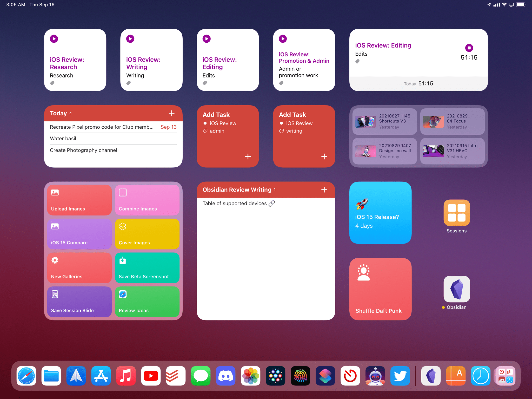Start the iOS Review: Editing timer
Image resolution: width=532 pixels, height=399 pixels.
click(x=207, y=39)
